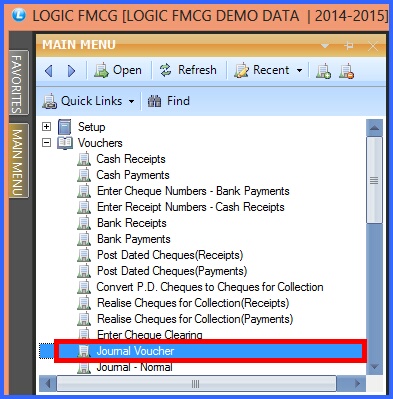This screenshot has width=393, height=399.
Task: Click icon beside Enter Cheque Numbers - Bank Payments
Action: (x=84, y=191)
